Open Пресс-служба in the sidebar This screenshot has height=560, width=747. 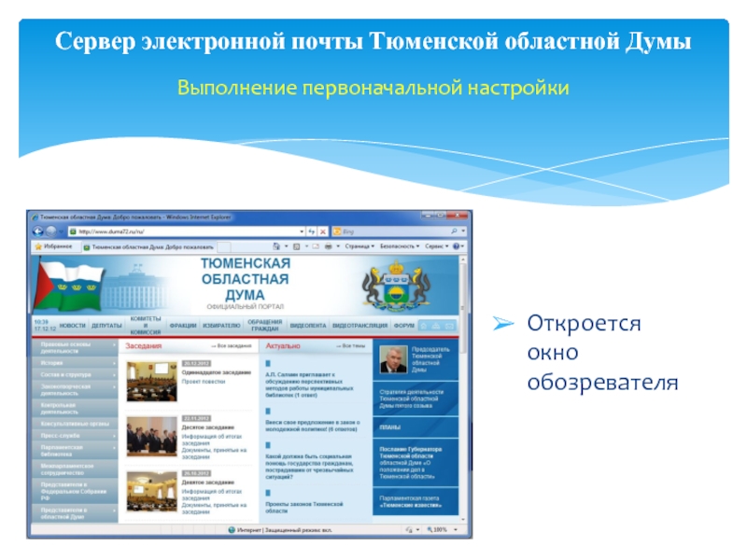pos(75,436)
